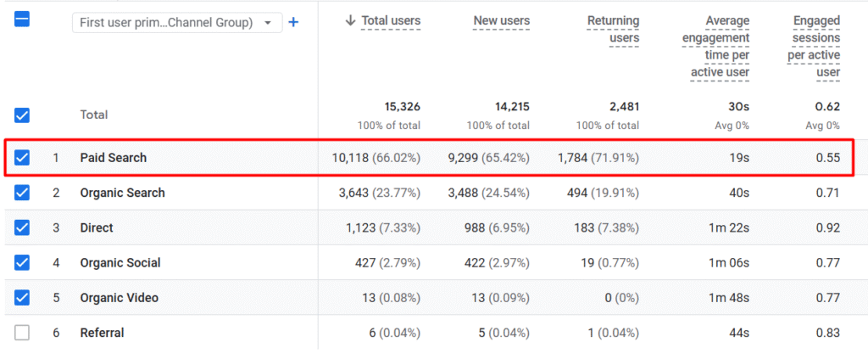Select the Organic Video channel name
The image size is (868, 359).
119,298
